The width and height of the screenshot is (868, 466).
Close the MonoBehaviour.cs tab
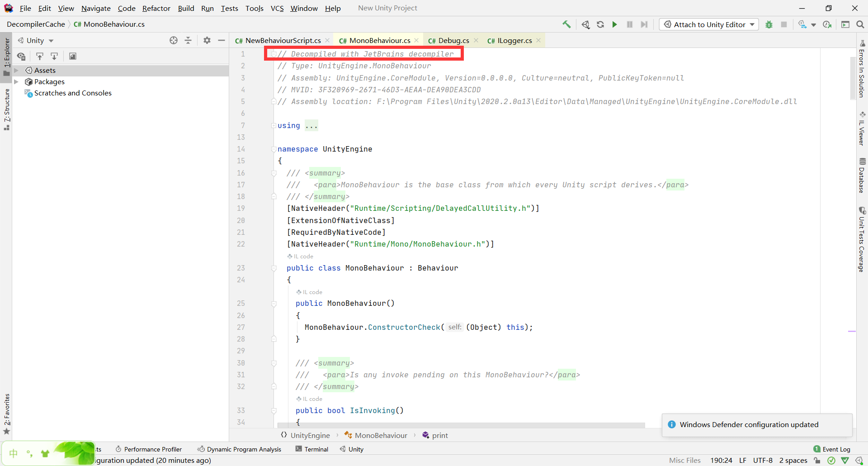(x=417, y=40)
